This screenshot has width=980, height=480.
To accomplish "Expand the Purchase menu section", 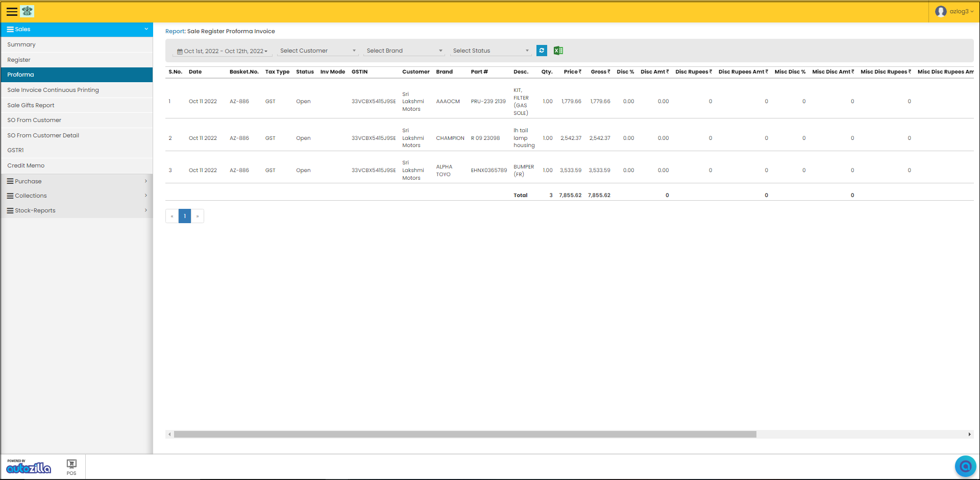I will click(x=77, y=181).
